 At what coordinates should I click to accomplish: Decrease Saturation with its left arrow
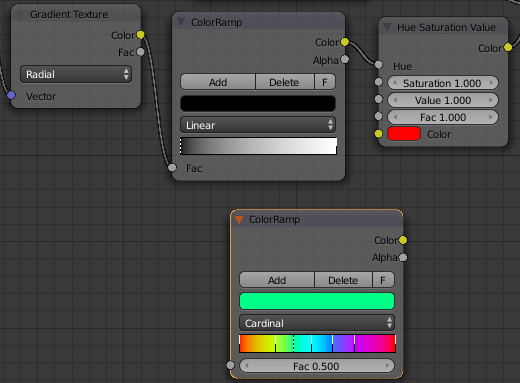pos(395,83)
